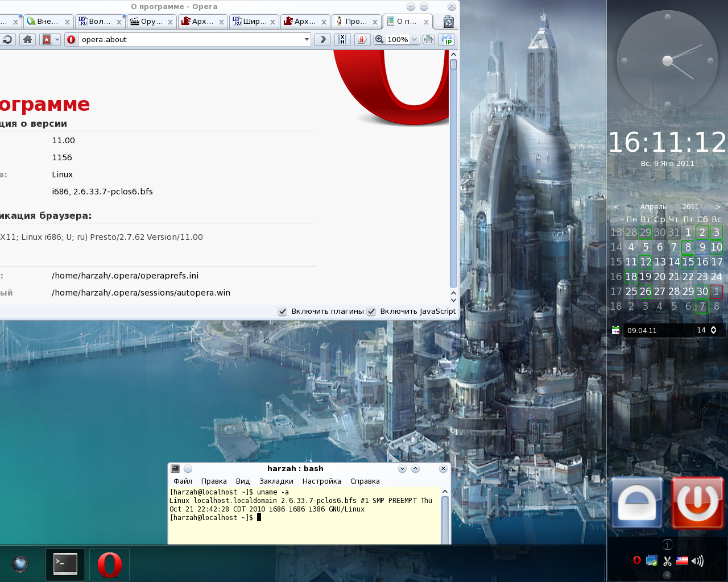Toggle the Включить плагины checkbox
Screen dimensions: 728x582
click(x=282, y=311)
